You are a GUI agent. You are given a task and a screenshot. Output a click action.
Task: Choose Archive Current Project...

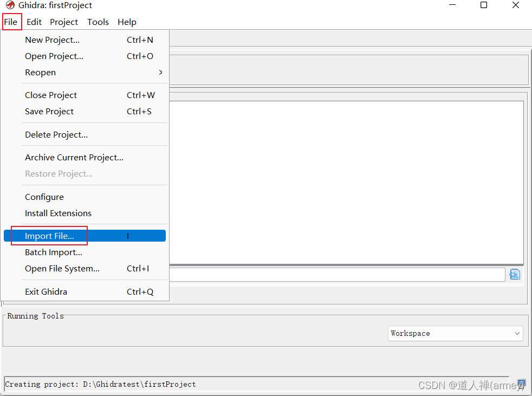click(85, 158)
